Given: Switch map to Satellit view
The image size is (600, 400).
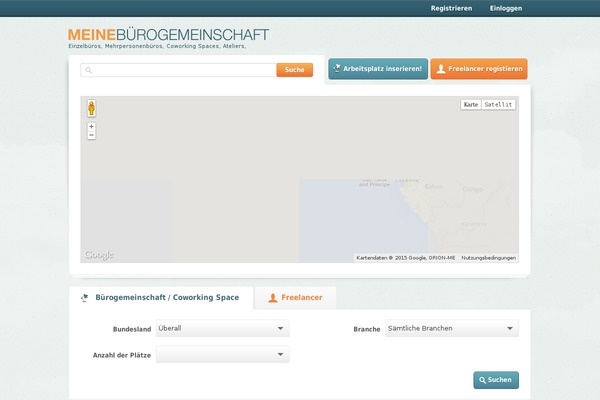Looking at the screenshot, I should (x=498, y=104).
